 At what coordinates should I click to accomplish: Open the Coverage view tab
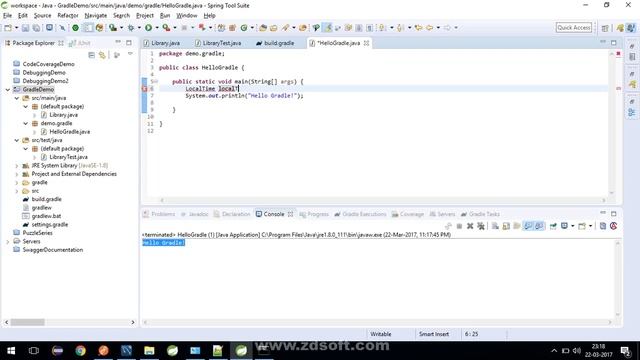pyautogui.click(x=407, y=214)
